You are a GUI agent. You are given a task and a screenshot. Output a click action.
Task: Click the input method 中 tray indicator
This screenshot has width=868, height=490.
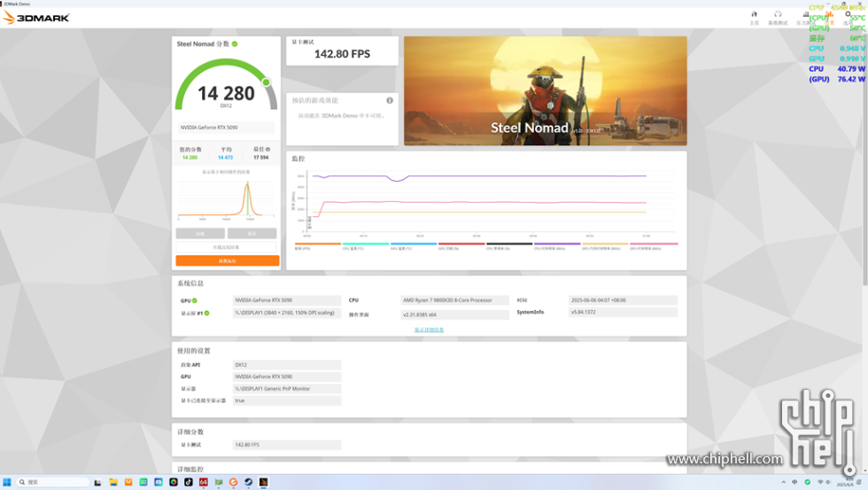point(794,482)
